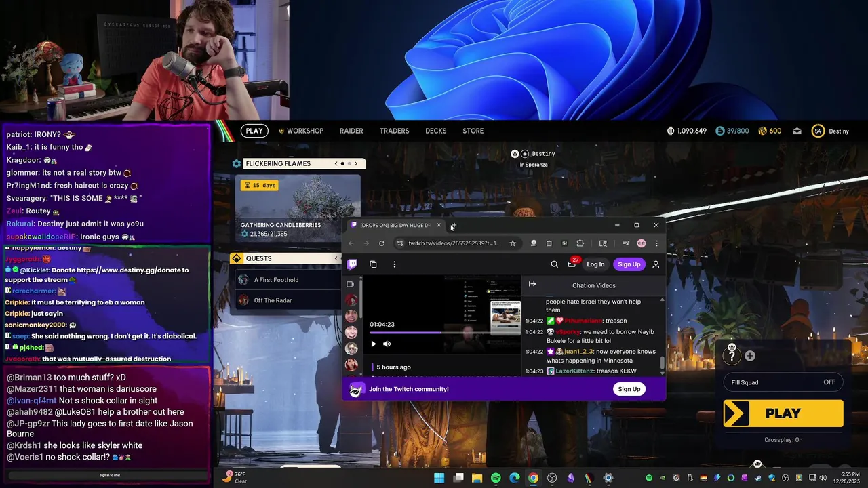The width and height of the screenshot is (868, 488).
Task: Open Microsoft Edge from the taskbar
Action: (x=515, y=478)
